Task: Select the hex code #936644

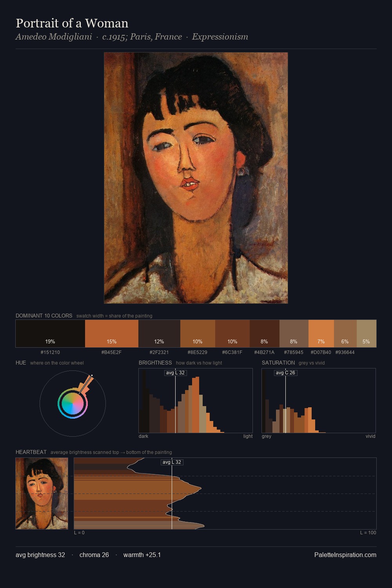Action: pos(345,352)
